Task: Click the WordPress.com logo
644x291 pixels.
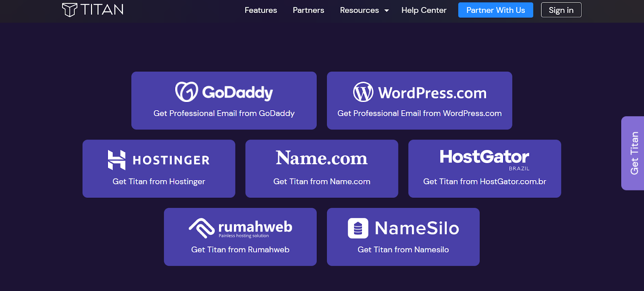Action: point(419,92)
